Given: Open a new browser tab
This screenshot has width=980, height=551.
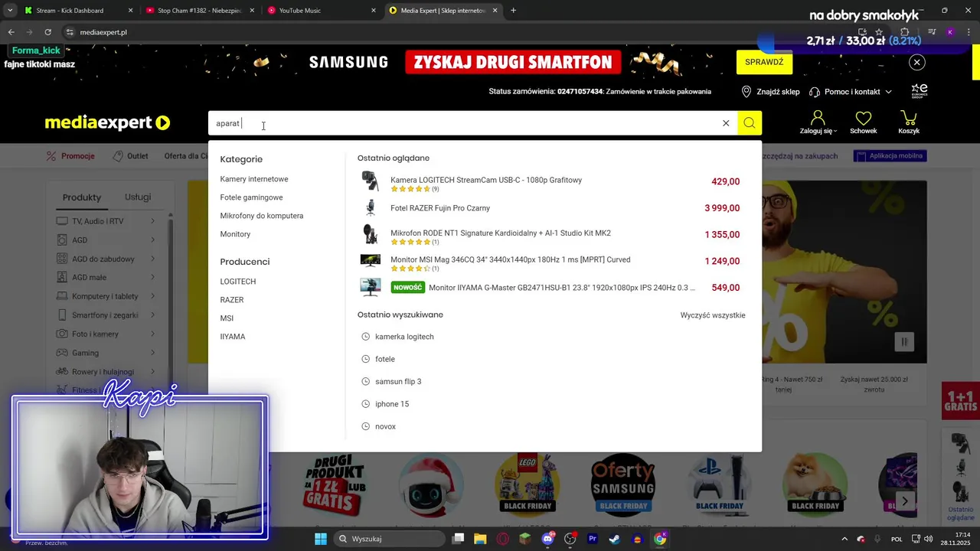Looking at the screenshot, I should click(x=513, y=11).
